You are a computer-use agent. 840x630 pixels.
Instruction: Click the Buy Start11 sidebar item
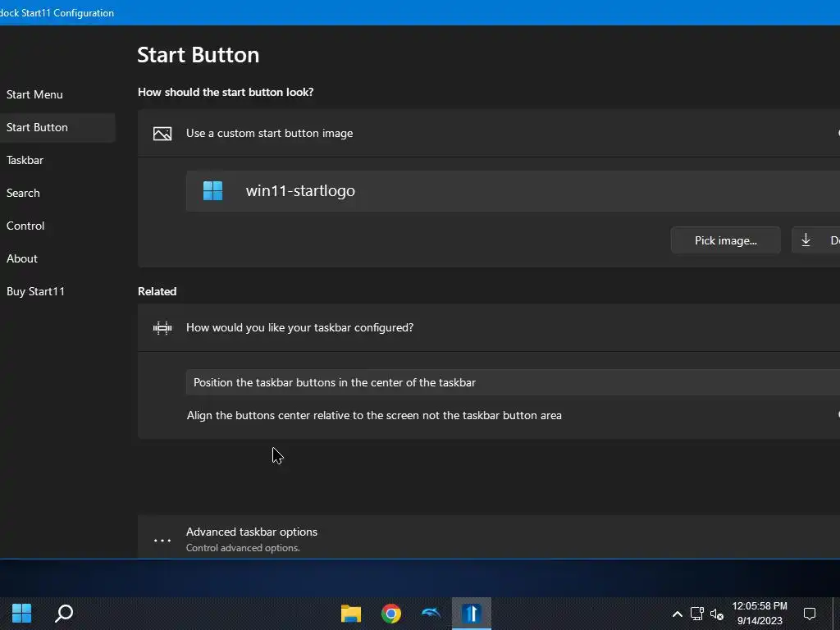35,291
